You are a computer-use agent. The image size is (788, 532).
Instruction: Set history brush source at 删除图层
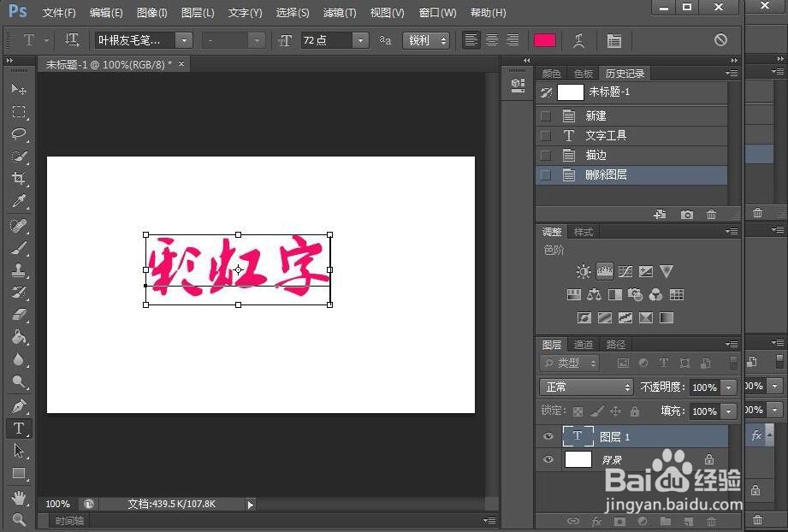[545, 174]
